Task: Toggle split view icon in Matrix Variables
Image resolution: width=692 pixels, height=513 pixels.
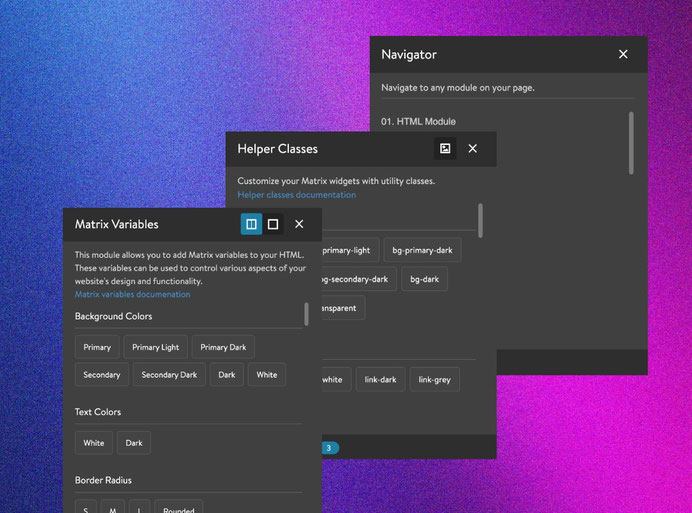Action: click(251, 224)
